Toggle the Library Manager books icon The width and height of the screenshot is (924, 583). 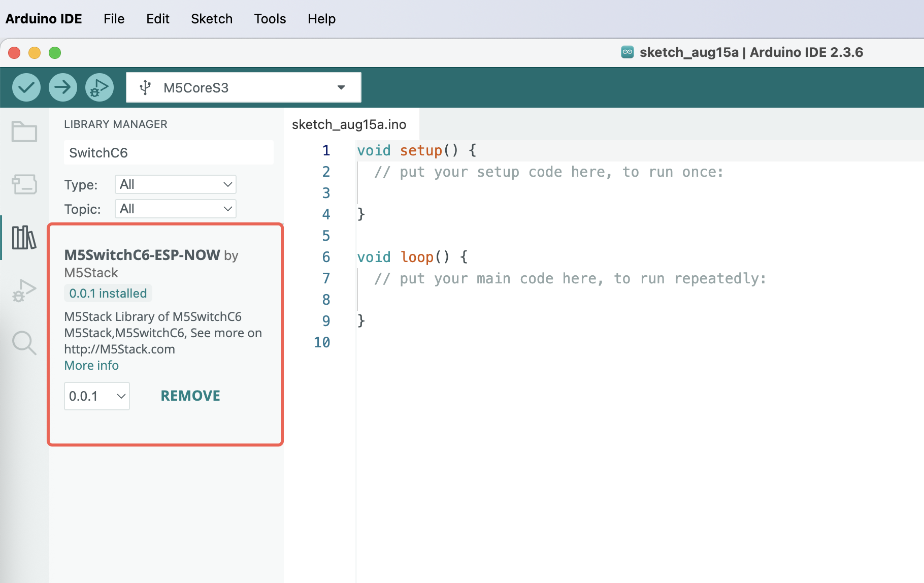(24, 237)
